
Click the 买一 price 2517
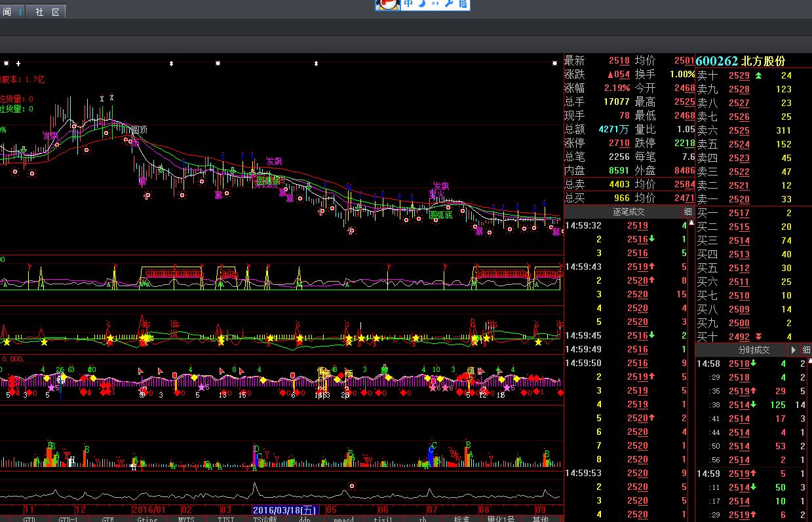click(x=739, y=213)
